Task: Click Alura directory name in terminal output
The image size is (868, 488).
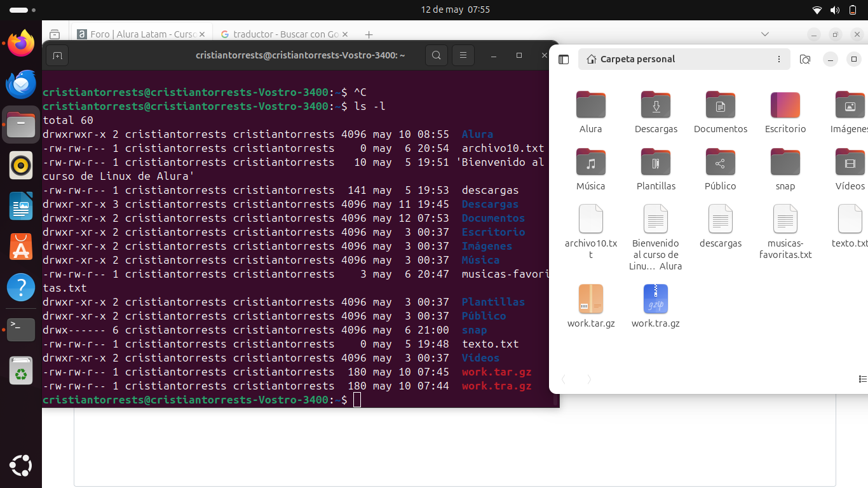Action: (x=477, y=134)
